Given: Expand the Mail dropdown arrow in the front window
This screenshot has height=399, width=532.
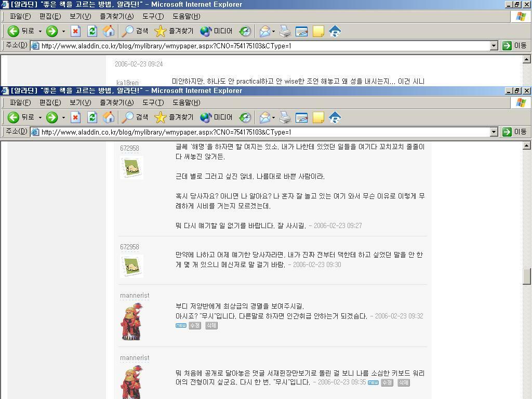Looking at the screenshot, I should pyautogui.click(x=274, y=118).
